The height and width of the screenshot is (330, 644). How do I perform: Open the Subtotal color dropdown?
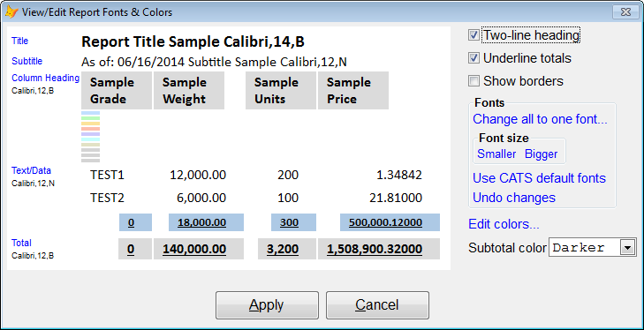click(626, 248)
